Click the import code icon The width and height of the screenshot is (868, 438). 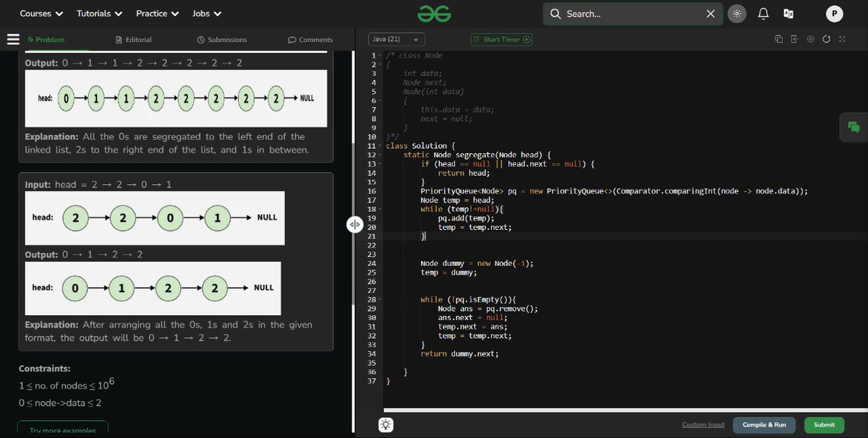(794, 39)
